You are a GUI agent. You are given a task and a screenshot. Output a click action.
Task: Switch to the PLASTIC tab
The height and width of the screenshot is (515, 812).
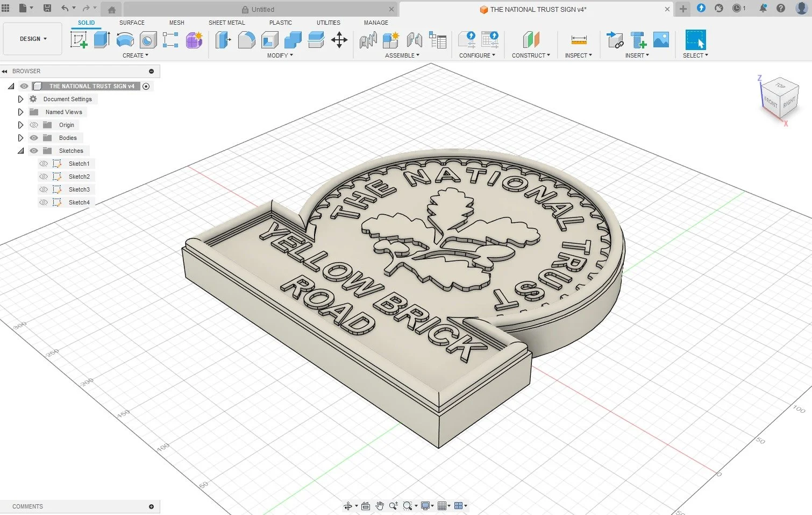click(x=280, y=23)
